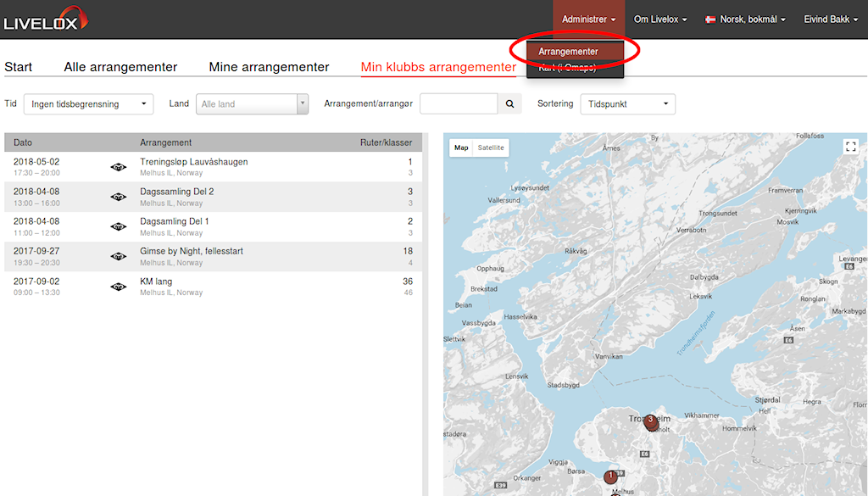Image resolution: width=868 pixels, height=496 pixels.
Task: Click the club icon for Gimse by Night
Action: pos(119,256)
